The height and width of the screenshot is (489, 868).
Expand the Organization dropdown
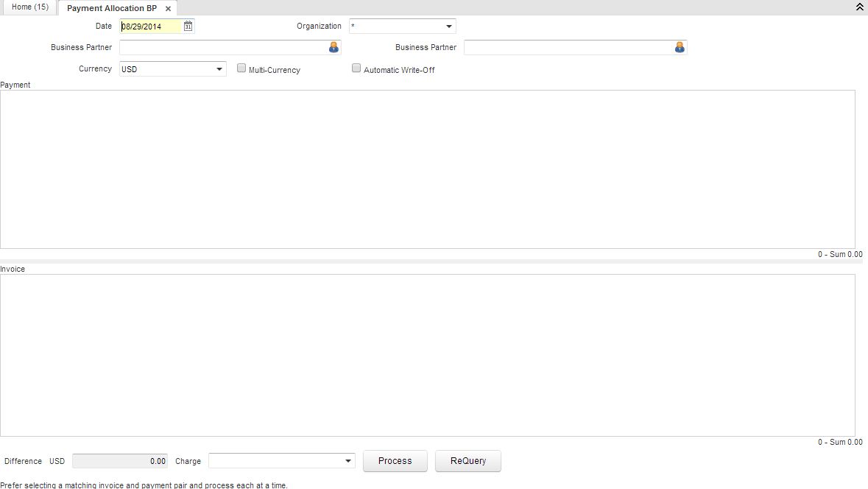448,27
